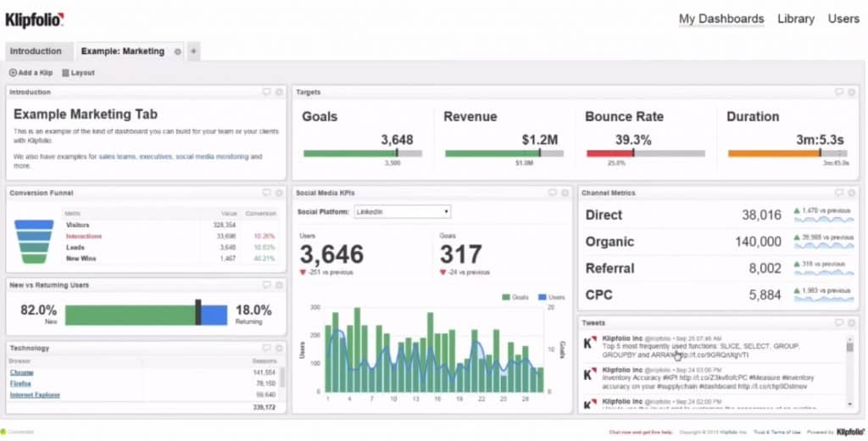Click the Layout button
This screenshot has height=441, width=868.
pos(78,73)
